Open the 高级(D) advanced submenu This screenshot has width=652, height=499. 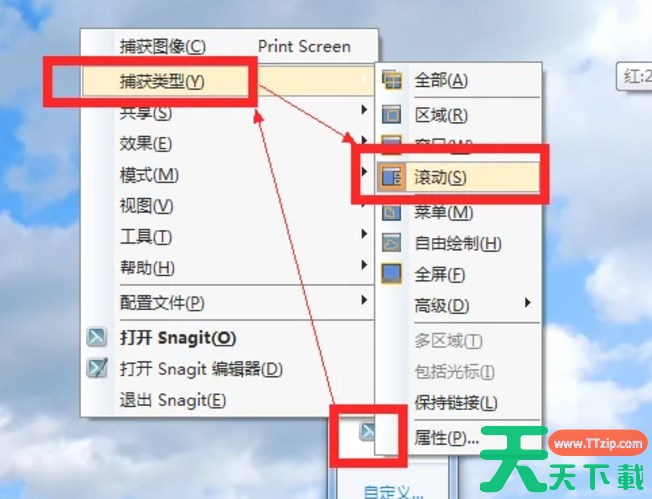tap(458, 306)
